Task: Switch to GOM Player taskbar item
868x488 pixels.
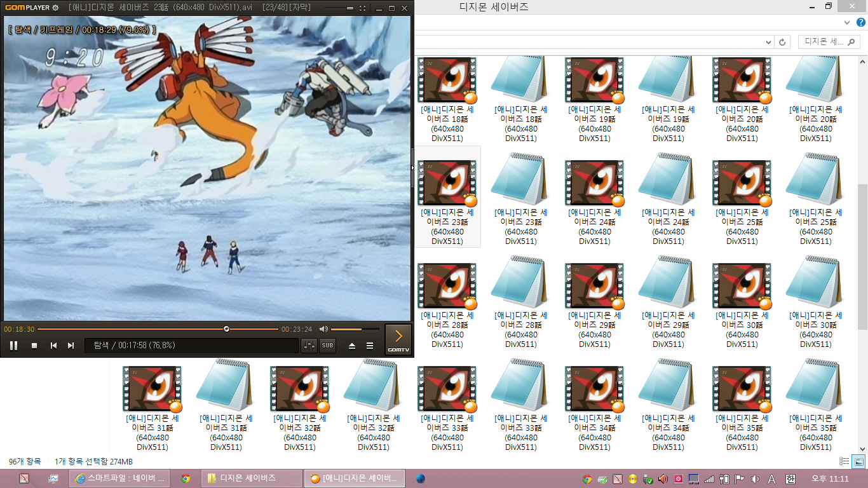Action: [x=355, y=478]
